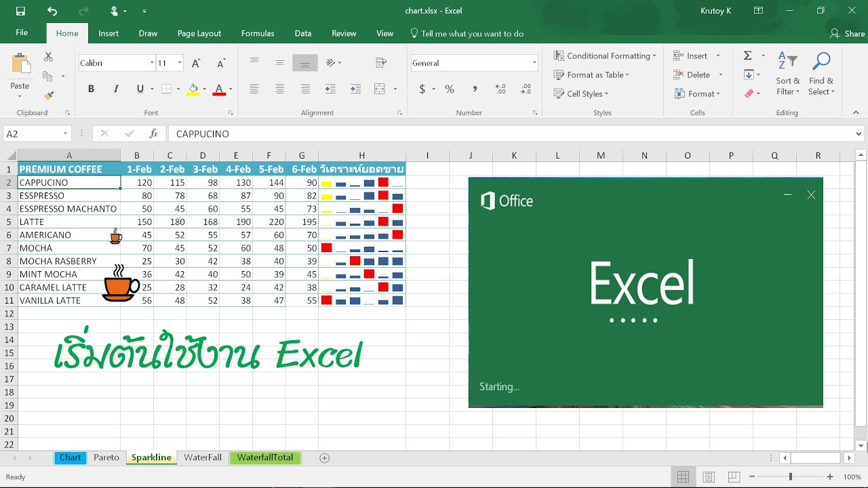868x488 pixels.
Task: Switch to the Insert ribbon tab
Action: pos(108,33)
